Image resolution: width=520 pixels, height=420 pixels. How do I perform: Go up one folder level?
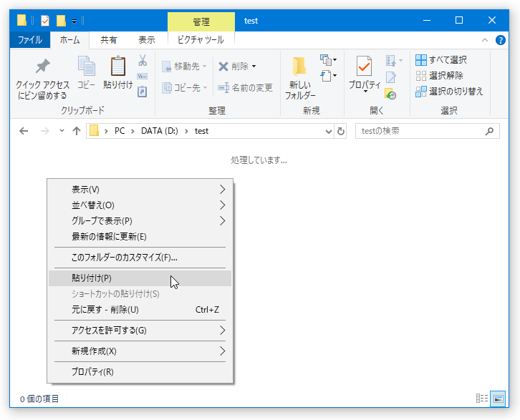click(x=77, y=131)
